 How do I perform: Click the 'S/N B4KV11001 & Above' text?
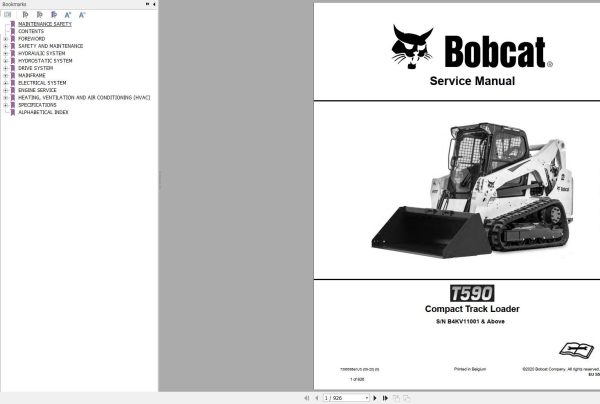point(470,321)
